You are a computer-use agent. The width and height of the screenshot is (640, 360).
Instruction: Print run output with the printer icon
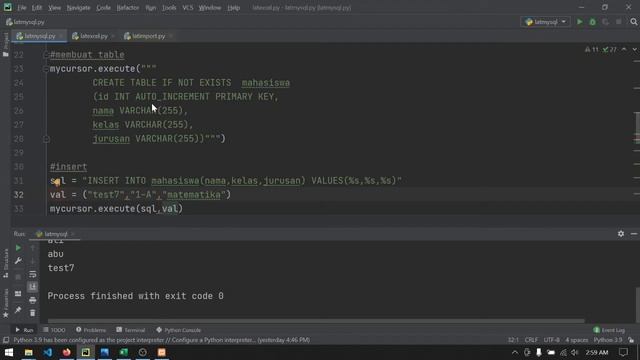pos(33,300)
